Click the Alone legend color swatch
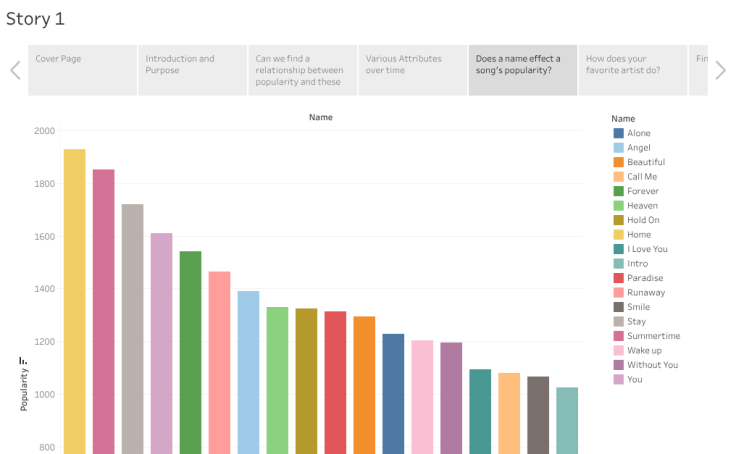736x454 pixels. (x=619, y=133)
